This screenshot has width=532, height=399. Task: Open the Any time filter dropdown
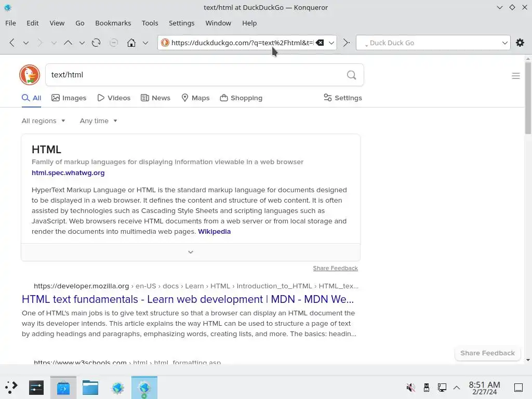tap(98, 121)
